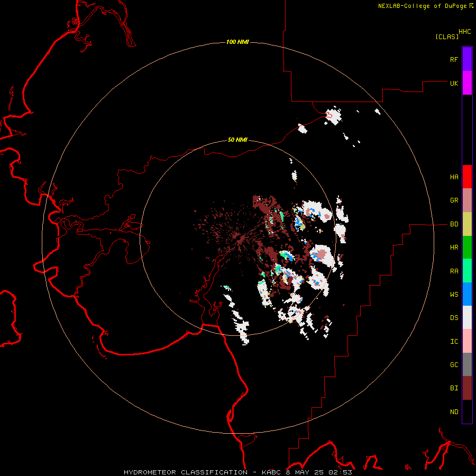Click the IC pink legend swatch
Screen dimensions: 476x476
tap(467, 341)
